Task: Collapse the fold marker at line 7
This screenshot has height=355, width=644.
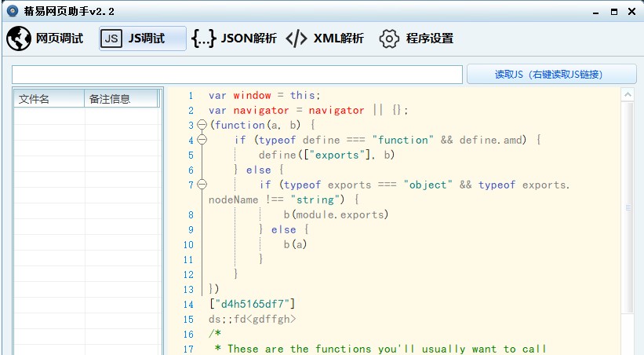Action: (202, 185)
